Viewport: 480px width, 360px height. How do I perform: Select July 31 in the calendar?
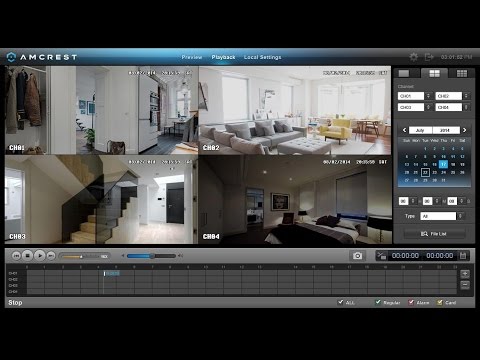(x=443, y=180)
